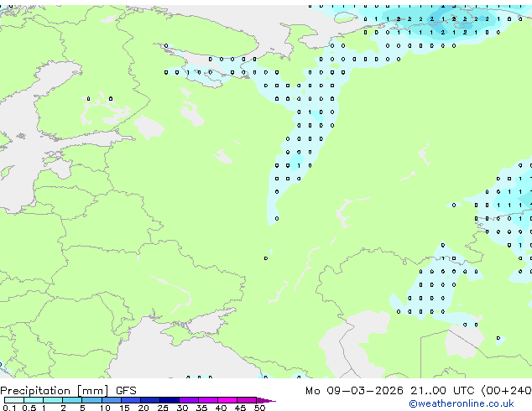This screenshot has width=532, height=411.
Task: Click the over-50 arrow tip of legend
Action: 266,401
